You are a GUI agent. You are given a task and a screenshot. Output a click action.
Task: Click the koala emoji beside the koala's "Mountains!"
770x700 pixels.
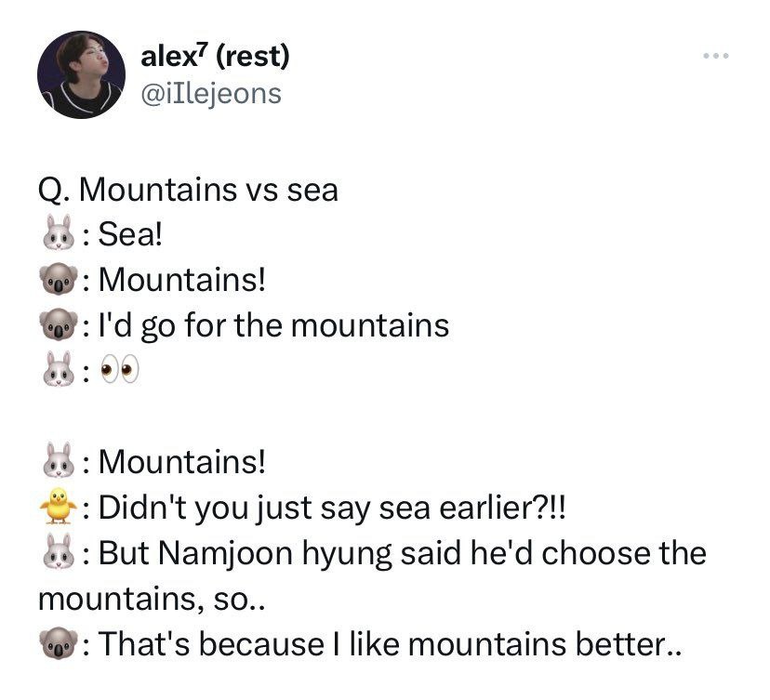click(x=59, y=278)
